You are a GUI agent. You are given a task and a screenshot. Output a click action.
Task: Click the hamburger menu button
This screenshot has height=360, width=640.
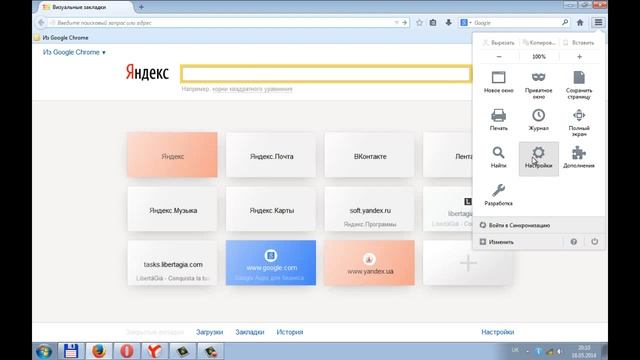coord(598,22)
